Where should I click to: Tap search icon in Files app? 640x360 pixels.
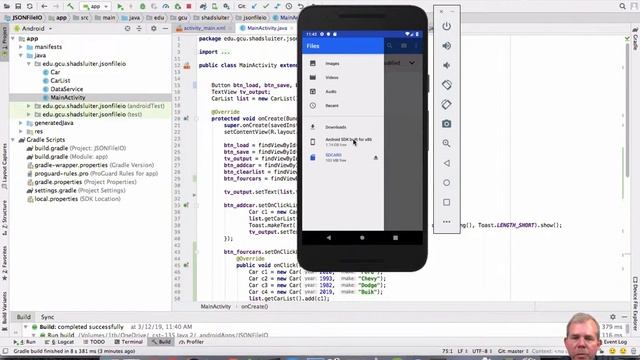point(389,46)
